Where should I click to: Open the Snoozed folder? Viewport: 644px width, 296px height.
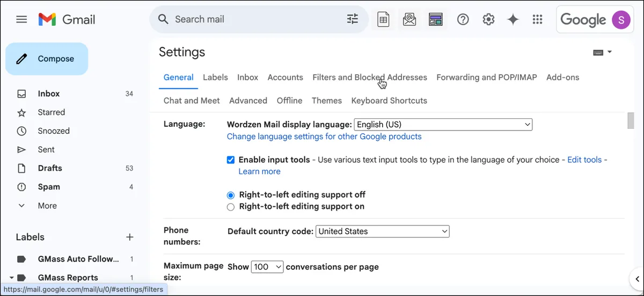54,131
